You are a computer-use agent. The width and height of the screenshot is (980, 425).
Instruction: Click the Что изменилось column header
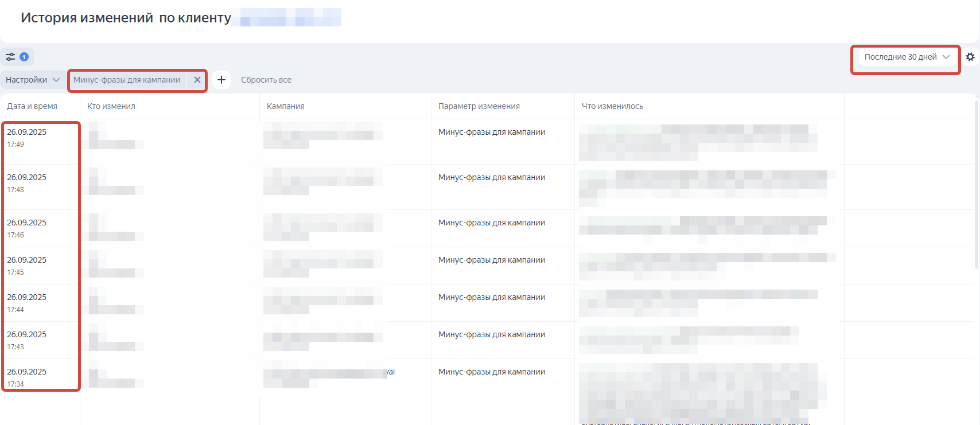point(612,106)
